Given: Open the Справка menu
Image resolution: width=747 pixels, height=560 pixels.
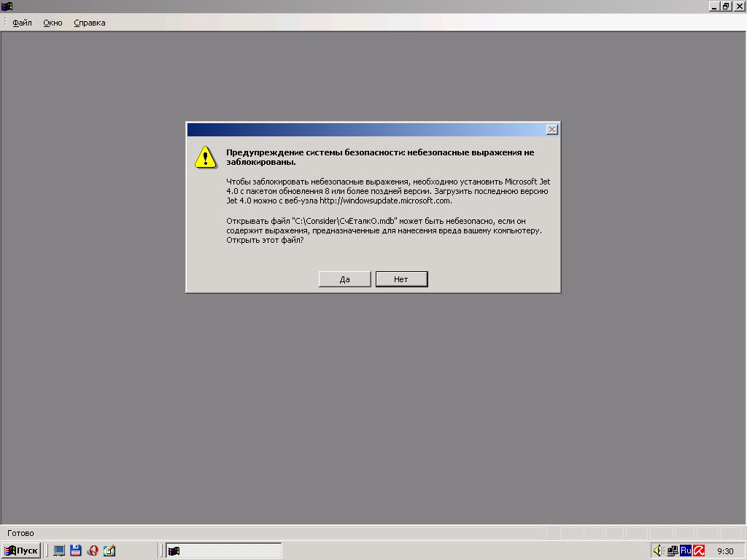Looking at the screenshot, I should pos(90,23).
